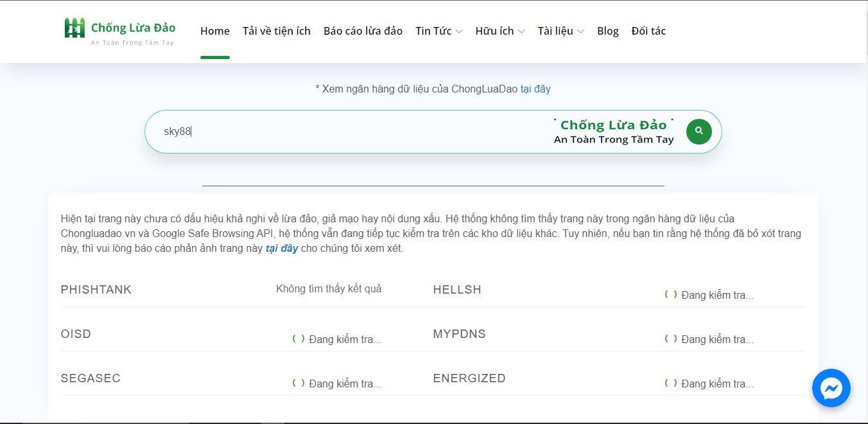
Task: Click the 'tại đây' database link
Action: tap(535, 89)
